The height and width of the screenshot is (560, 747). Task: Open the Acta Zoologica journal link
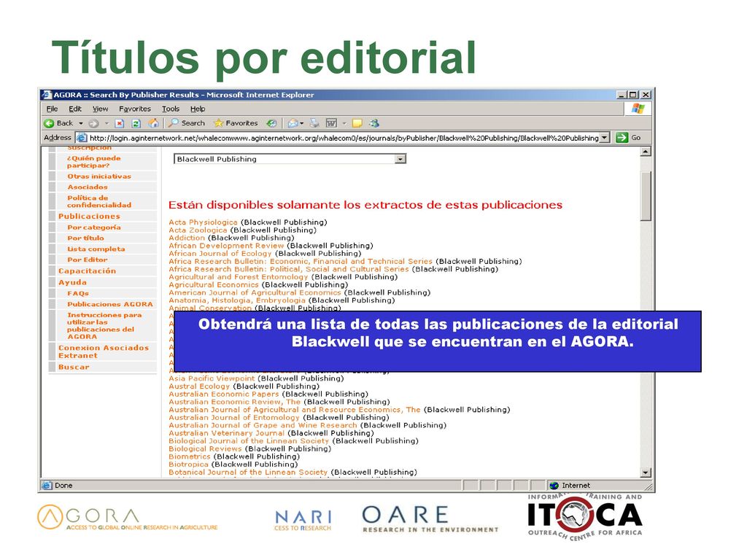pos(198,230)
